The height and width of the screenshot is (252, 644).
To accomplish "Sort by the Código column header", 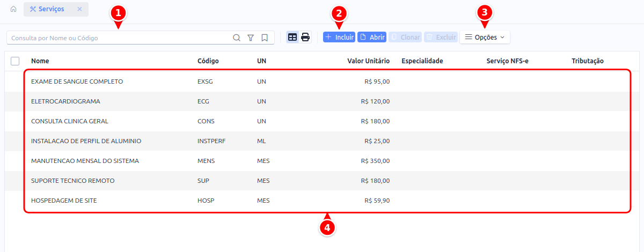I will coord(208,61).
